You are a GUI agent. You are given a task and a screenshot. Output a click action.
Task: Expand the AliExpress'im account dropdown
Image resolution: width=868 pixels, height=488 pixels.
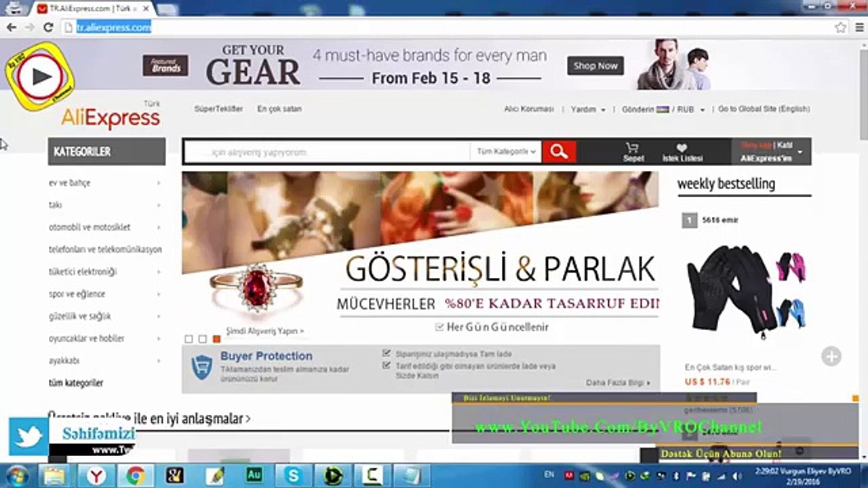[x=800, y=152]
